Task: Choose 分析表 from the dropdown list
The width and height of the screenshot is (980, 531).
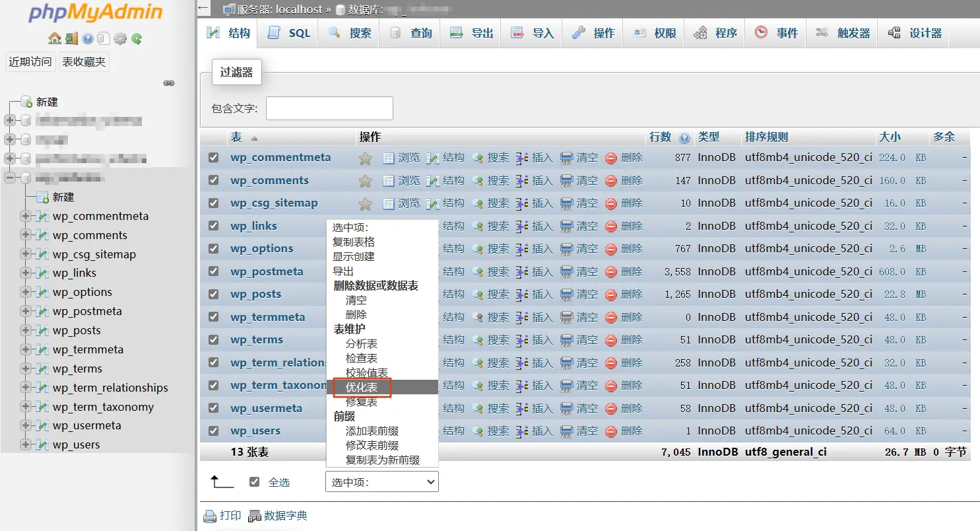Action: [382, 343]
